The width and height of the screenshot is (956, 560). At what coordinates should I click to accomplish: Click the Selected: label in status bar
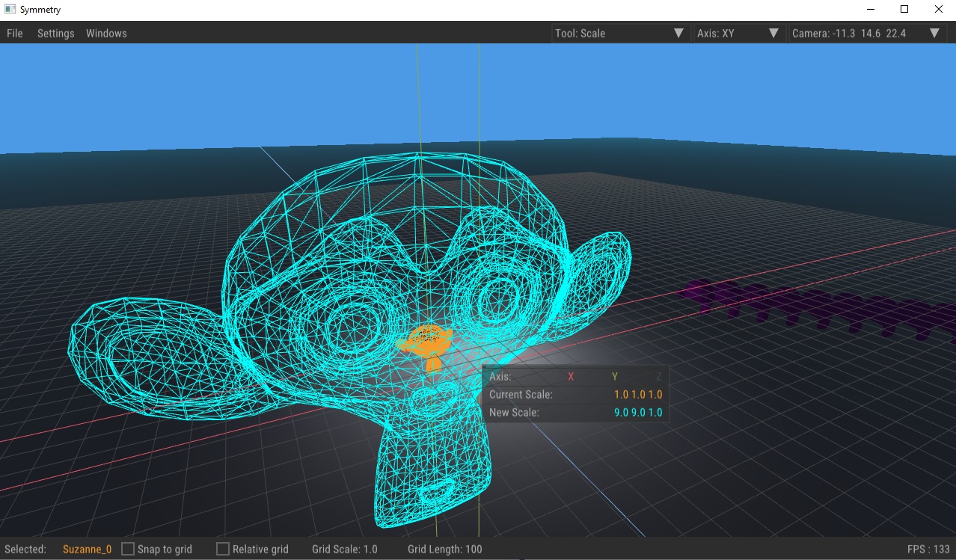click(25, 549)
